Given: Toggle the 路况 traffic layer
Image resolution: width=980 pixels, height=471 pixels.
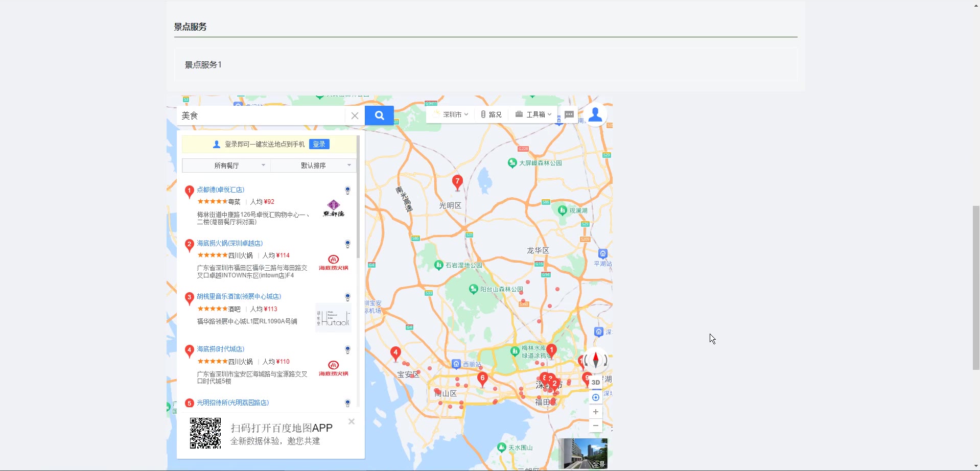Looking at the screenshot, I should [492, 114].
